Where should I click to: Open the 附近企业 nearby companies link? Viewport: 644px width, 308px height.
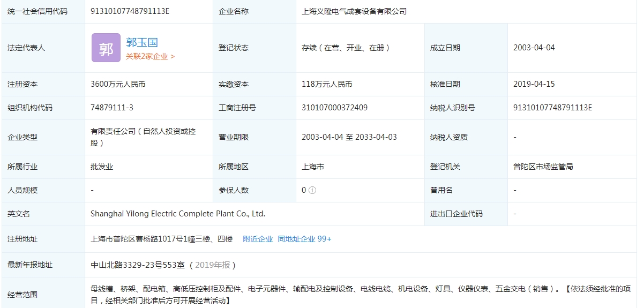coord(258,239)
